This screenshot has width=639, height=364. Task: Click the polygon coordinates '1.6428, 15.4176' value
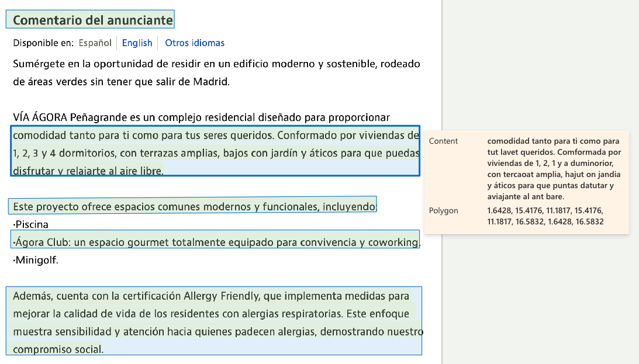coord(545,216)
